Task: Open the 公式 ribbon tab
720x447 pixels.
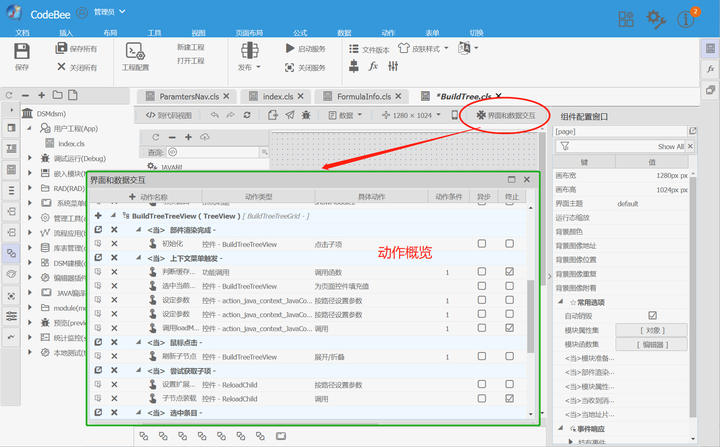Action: 300,33
